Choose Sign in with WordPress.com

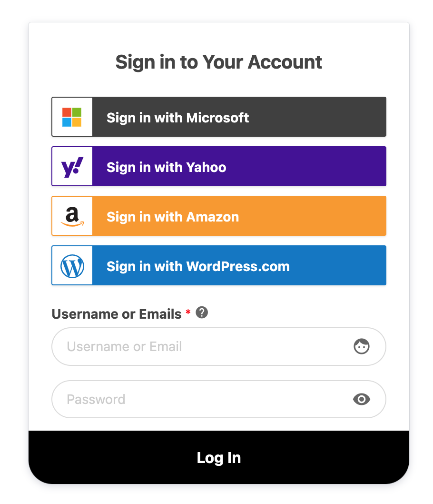coord(219,265)
